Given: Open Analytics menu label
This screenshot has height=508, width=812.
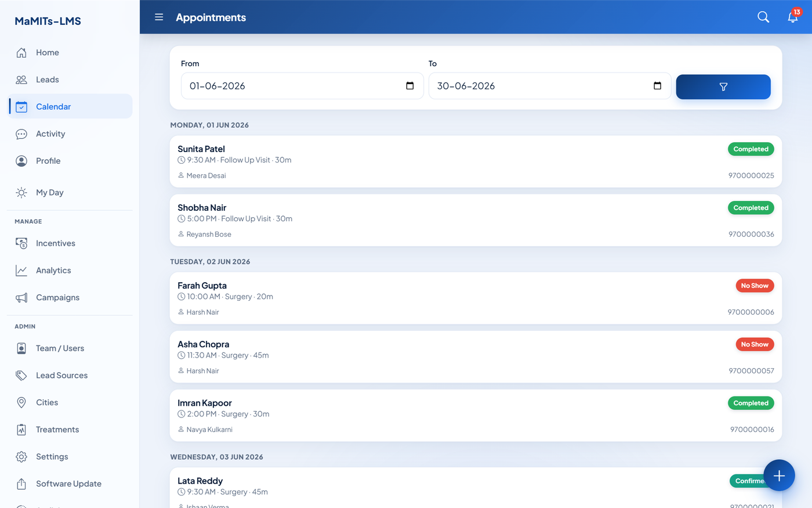Looking at the screenshot, I should pos(53,271).
